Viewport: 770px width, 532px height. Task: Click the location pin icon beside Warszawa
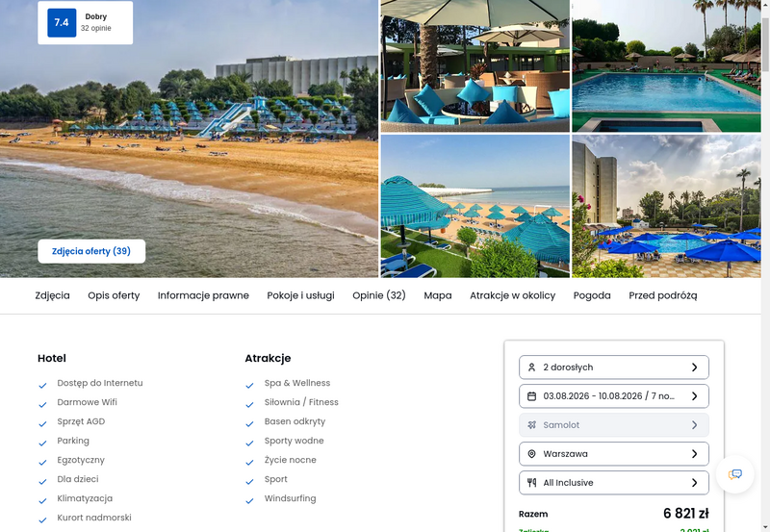coord(531,454)
